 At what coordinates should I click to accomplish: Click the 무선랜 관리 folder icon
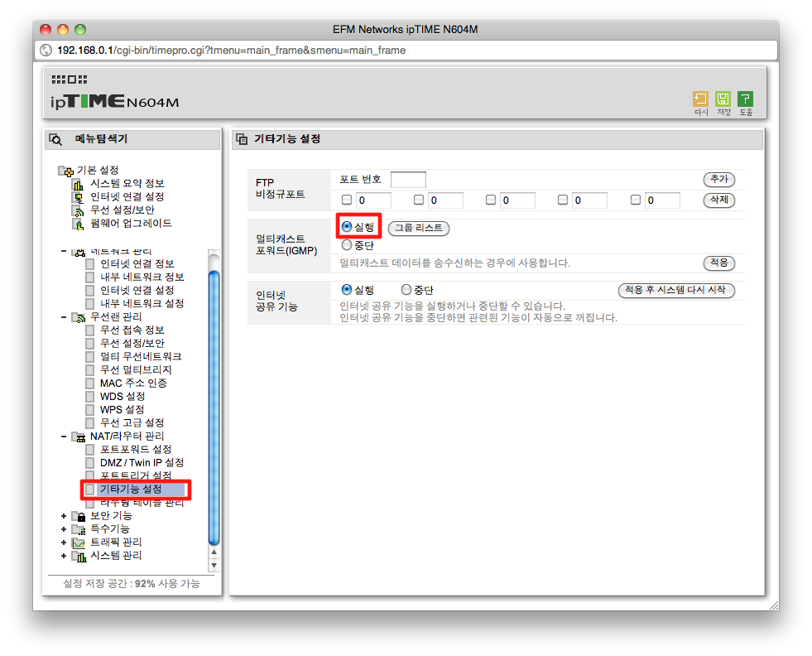(x=78, y=317)
